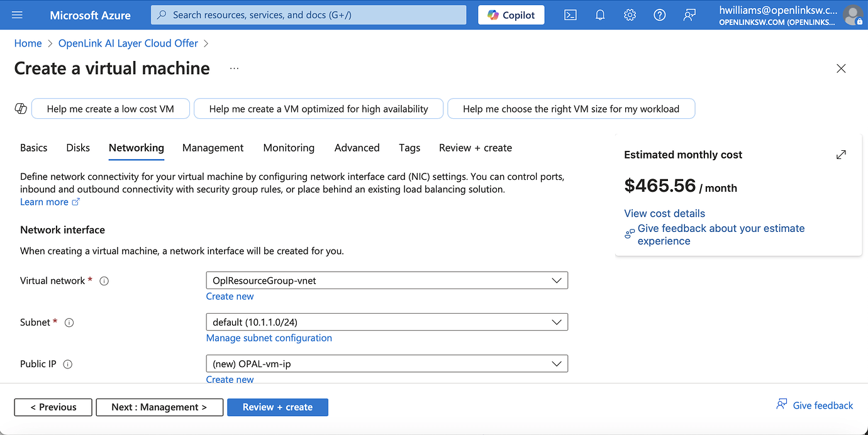The width and height of the screenshot is (868, 435).
Task: Open the notifications bell
Action: coord(600,15)
